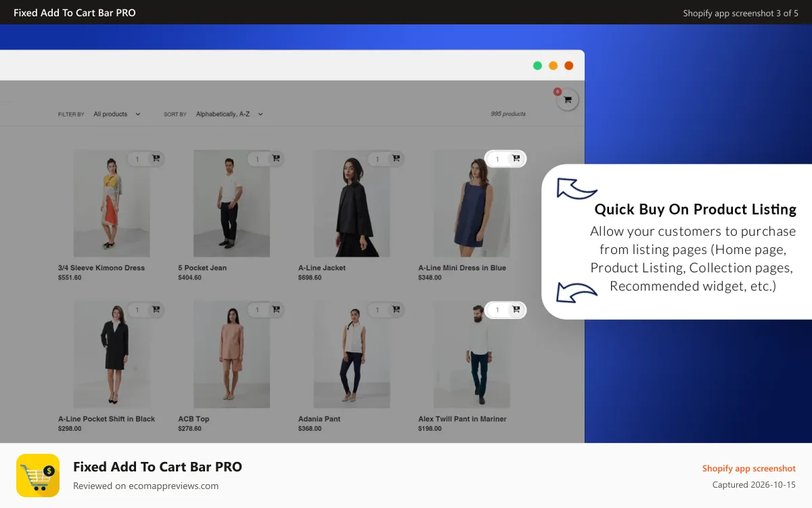Image resolution: width=812 pixels, height=508 pixels.
Task: Set quantity field for ACB Top
Action: point(258,310)
